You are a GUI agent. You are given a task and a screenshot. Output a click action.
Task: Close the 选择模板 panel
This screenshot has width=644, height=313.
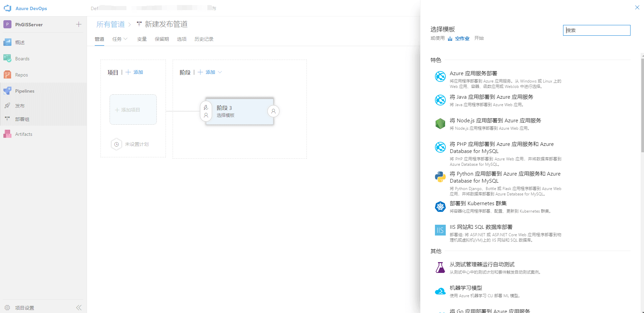coord(637,7)
